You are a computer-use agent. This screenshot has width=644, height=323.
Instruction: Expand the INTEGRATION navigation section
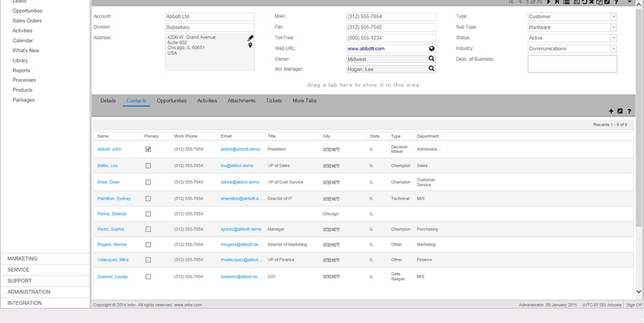point(45,303)
